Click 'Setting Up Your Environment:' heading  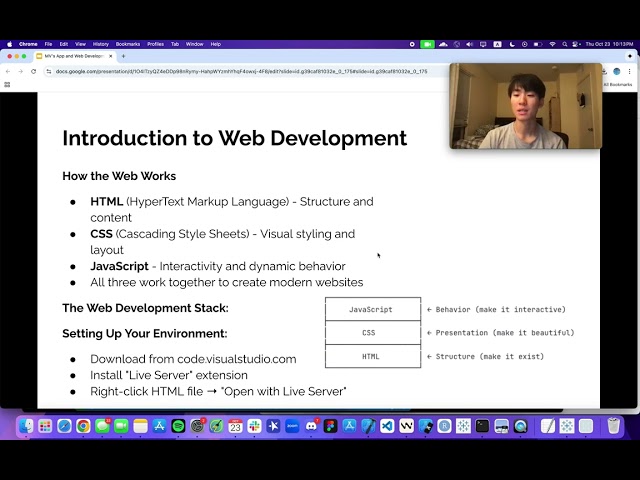[145, 333]
